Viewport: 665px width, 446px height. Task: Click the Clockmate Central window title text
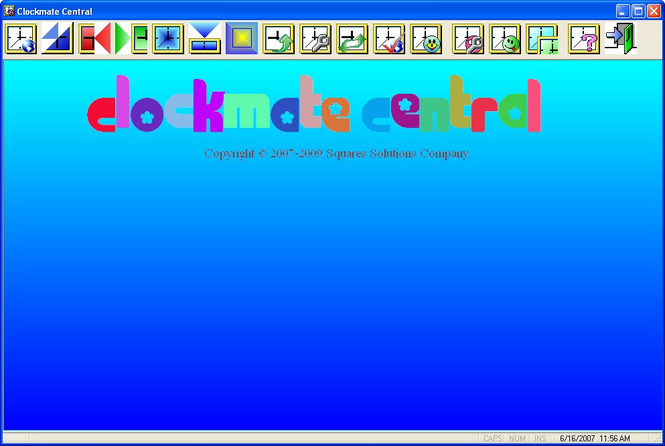click(55, 11)
